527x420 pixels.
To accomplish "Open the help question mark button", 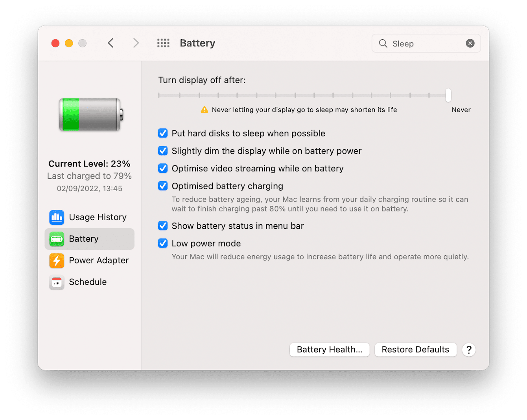I will pyautogui.click(x=469, y=350).
